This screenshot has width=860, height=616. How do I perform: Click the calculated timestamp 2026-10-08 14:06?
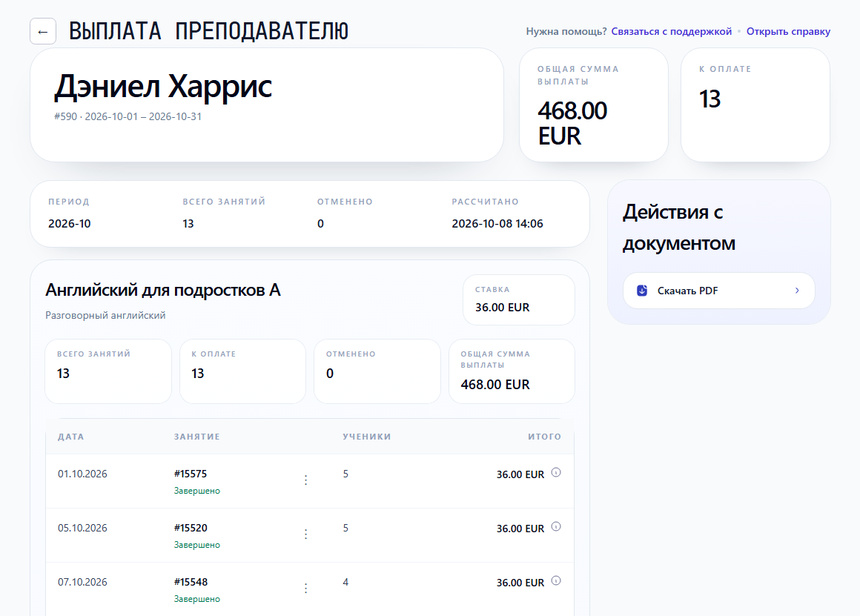coord(497,224)
